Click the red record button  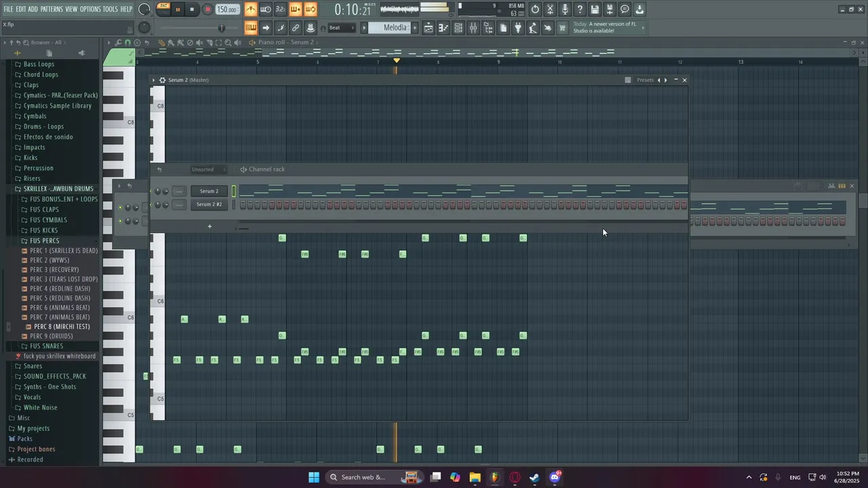click(208, 9)
